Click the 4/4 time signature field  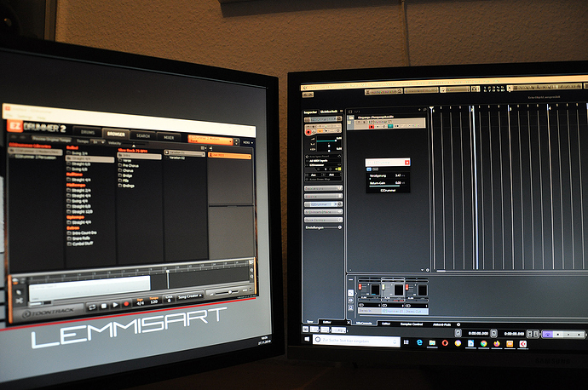pos(141,301)
